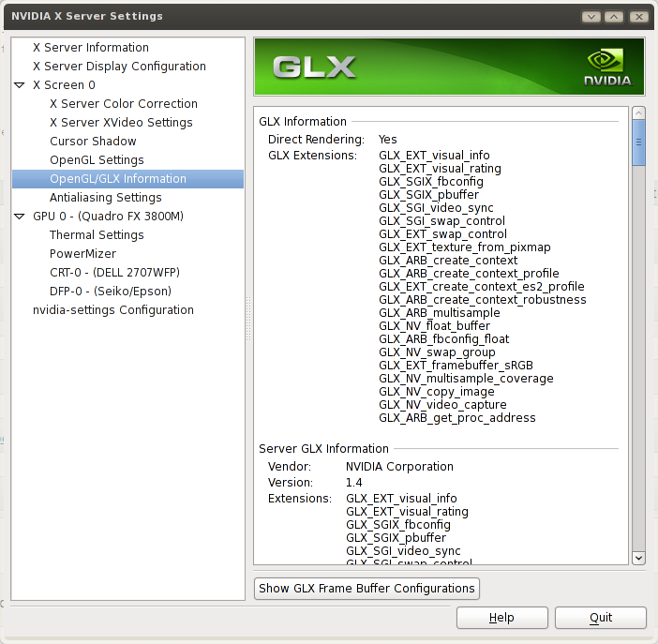The width and height of the screenshot is (658, 644).
Task: Click the window maximize (up chevron) button
Action: coord(614,17)
